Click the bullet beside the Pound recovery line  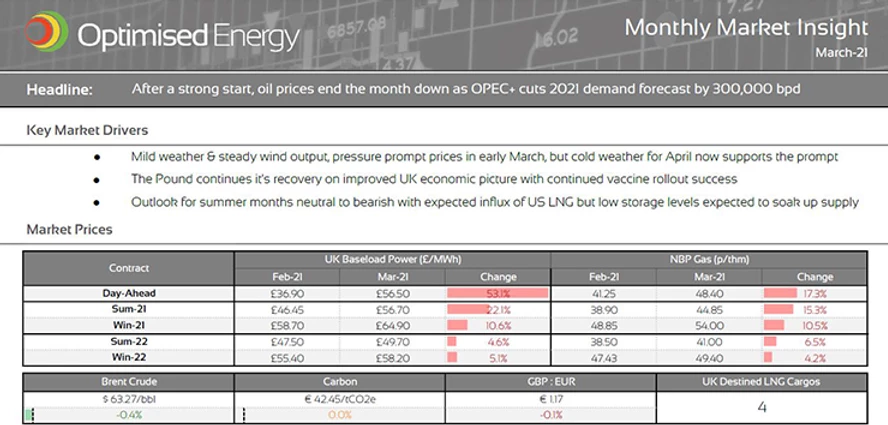pyautogui.click(x=96, y=180)
